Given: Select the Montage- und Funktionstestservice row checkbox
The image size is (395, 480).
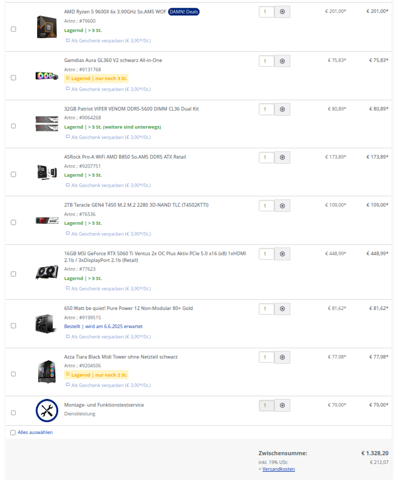Looking at the screenshot, I should pyautogui.click(x=13, y=413).
